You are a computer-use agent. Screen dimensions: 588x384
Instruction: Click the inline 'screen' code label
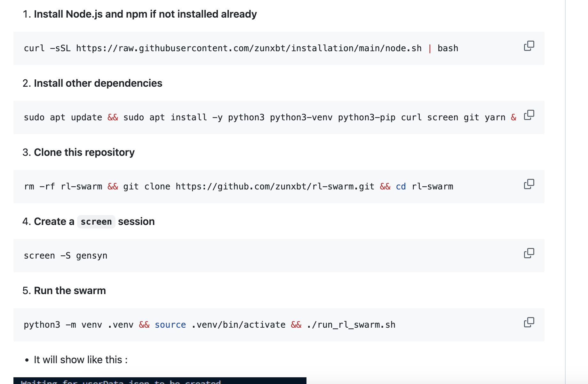pos(96,221)
